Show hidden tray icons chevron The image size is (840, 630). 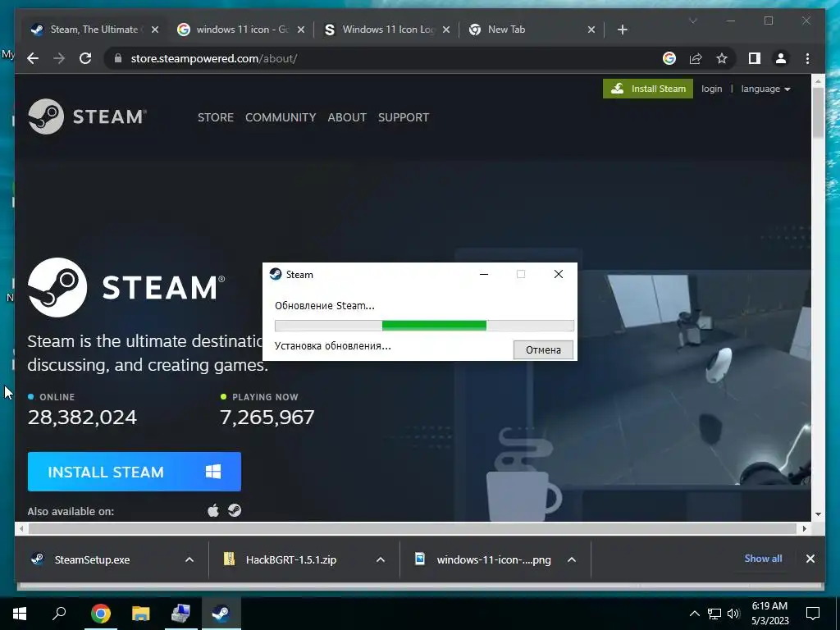click(x=694, y=614)
